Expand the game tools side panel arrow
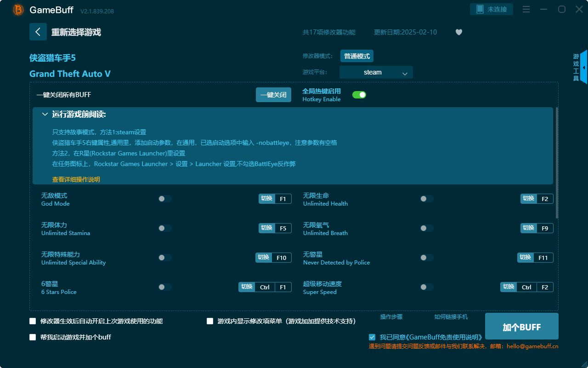Viewport: 588px width, 368px height. point(583,67)
